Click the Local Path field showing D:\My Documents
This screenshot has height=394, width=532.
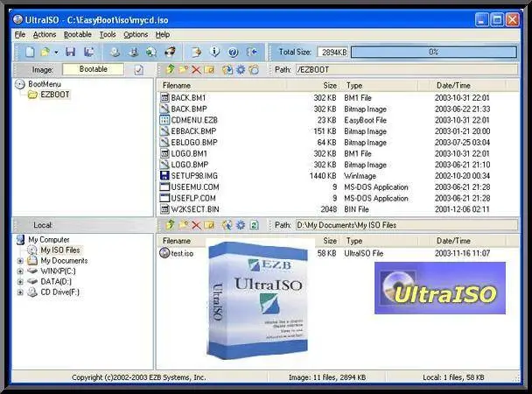pos(407,225)
